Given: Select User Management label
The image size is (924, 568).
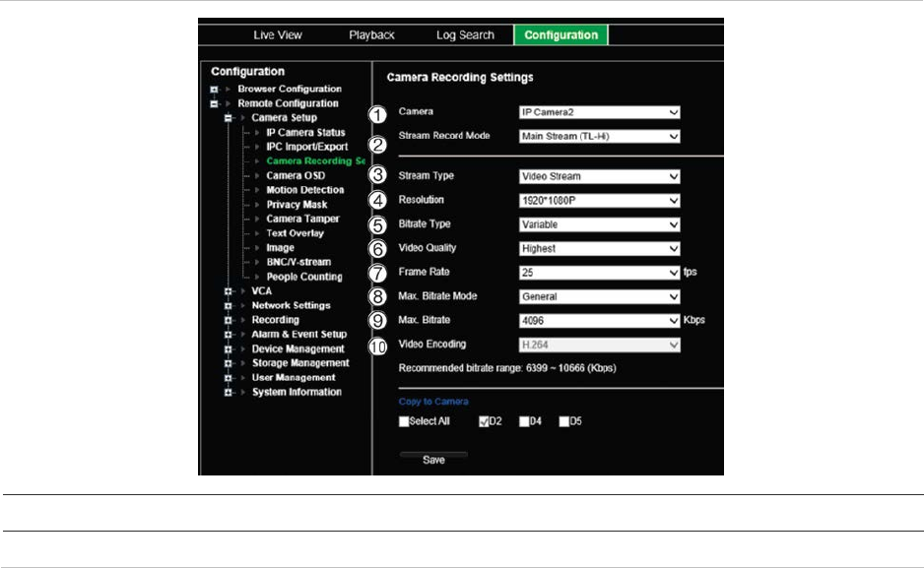Looking at the screenshot, I should [x=294, y=377].
